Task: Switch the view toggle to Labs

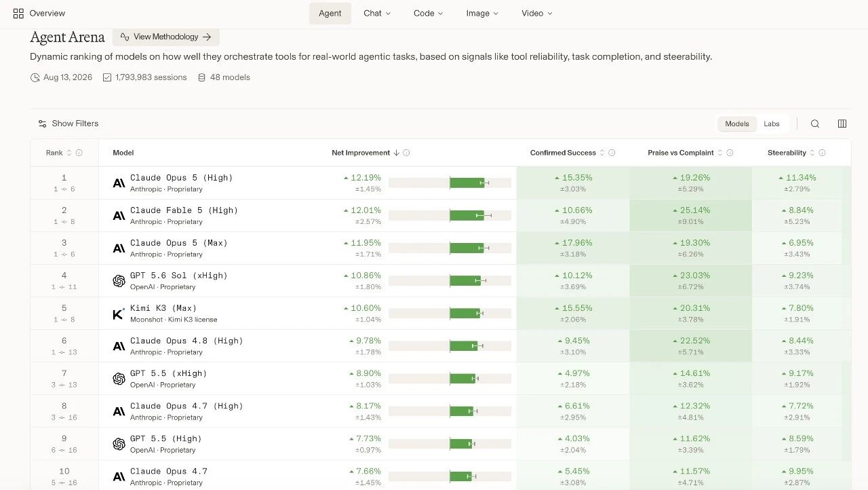Action: [x=772, y=124]
